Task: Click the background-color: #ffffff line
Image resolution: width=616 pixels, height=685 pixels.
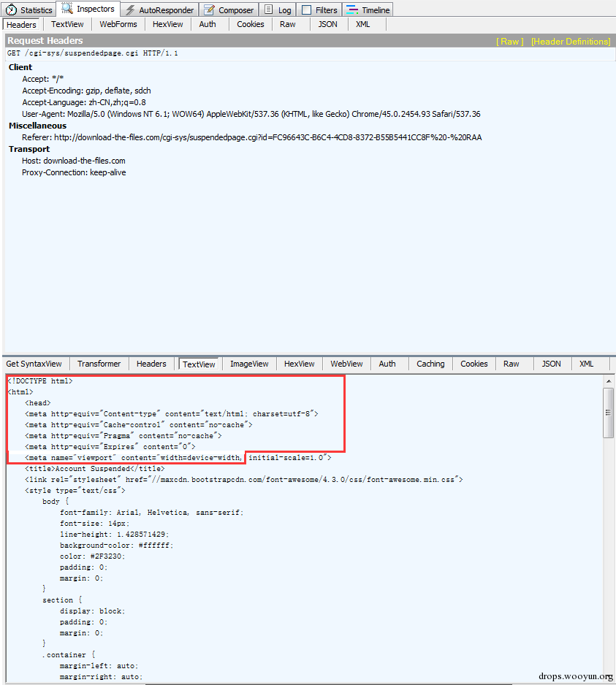Action: click(x=117, y=546)
